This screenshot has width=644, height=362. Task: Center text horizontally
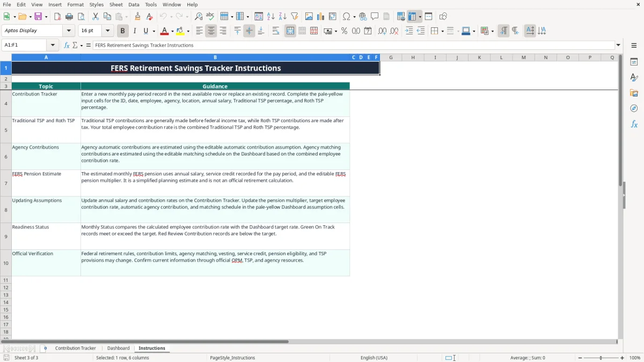click(x=211, y=31)
